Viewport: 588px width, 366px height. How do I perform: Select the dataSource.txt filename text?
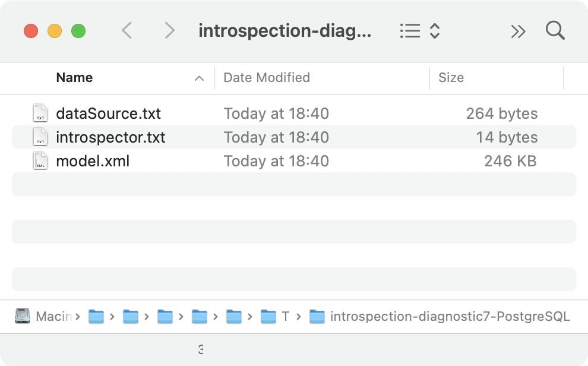point(108,113)
